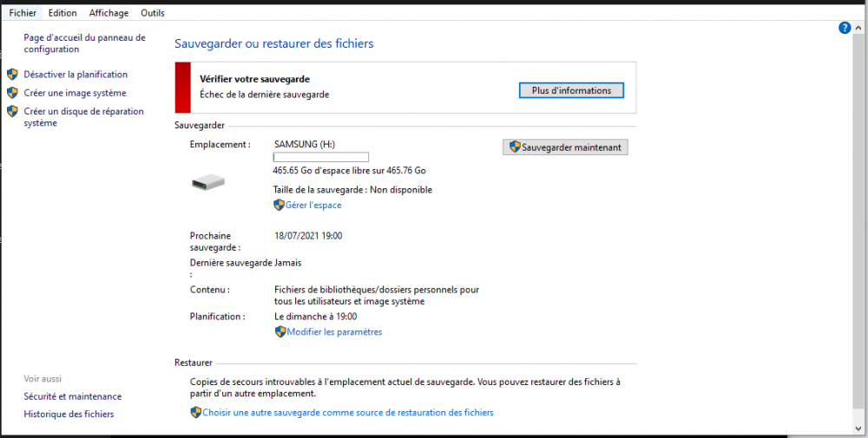Click the text 465.65 Go d'espace libre

point(349,170)
